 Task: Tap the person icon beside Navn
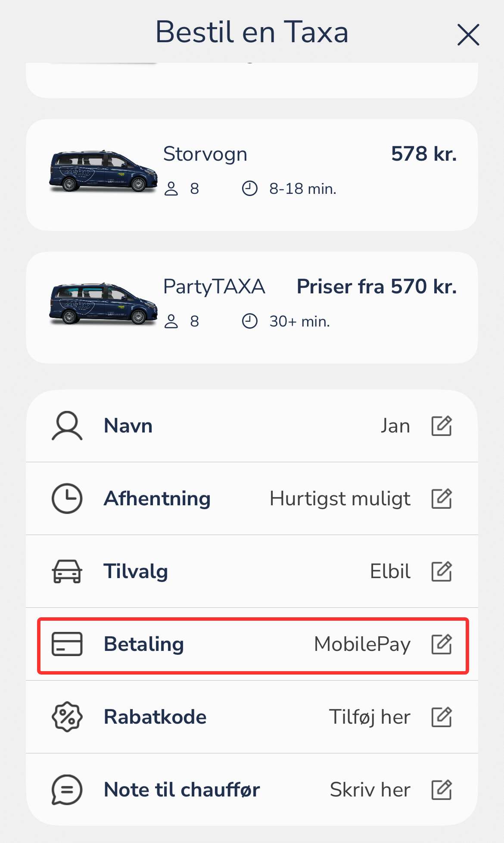67,426
